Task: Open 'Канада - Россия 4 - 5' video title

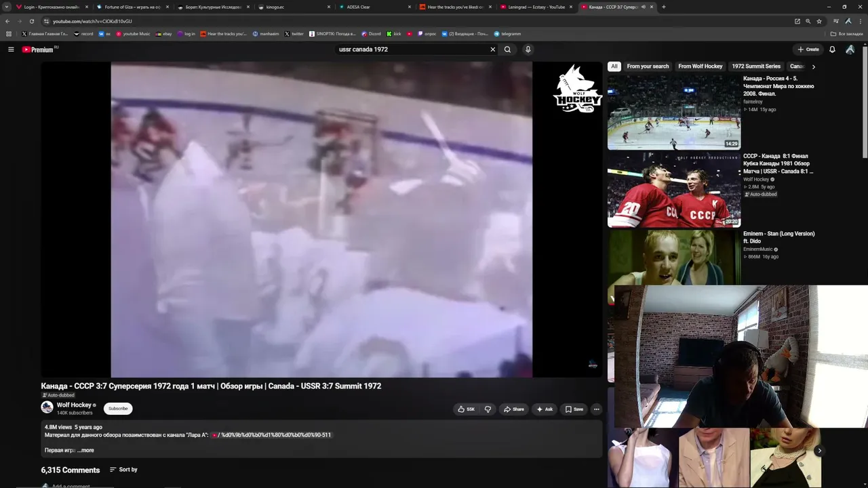Action: (778, 86)
